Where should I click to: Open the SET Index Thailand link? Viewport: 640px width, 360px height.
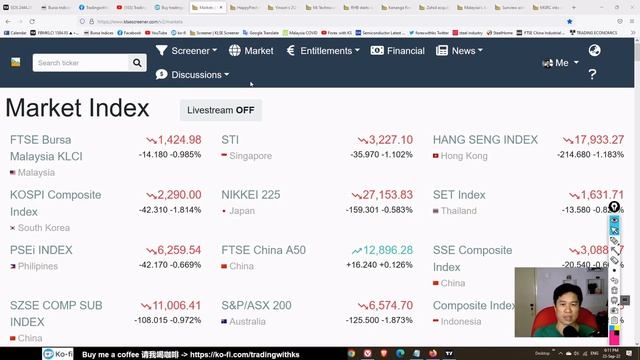click(x=459, y=195)
